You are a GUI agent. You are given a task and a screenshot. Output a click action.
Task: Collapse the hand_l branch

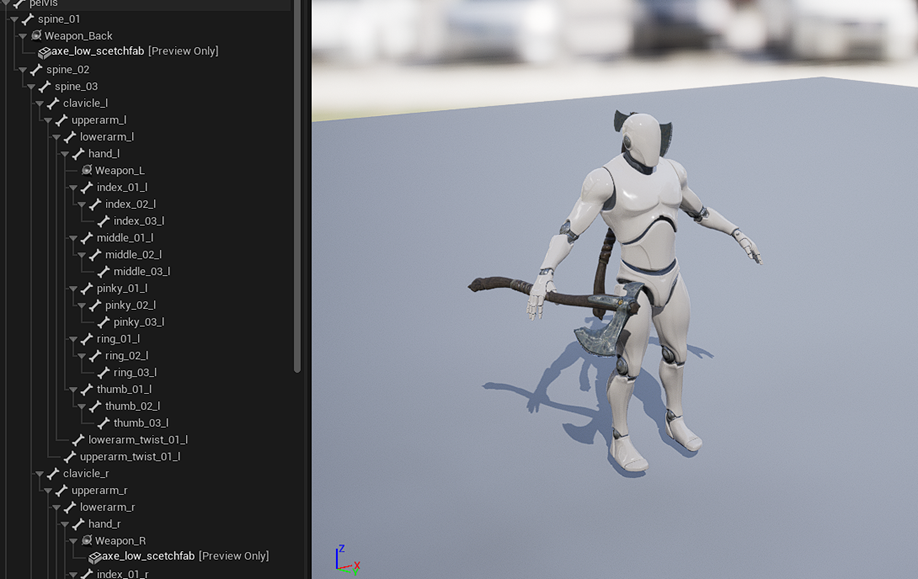[65, 155]
